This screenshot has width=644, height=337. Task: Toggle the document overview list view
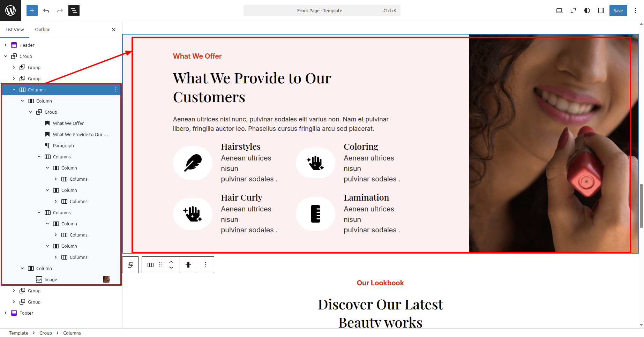click(x=74, y=10)
